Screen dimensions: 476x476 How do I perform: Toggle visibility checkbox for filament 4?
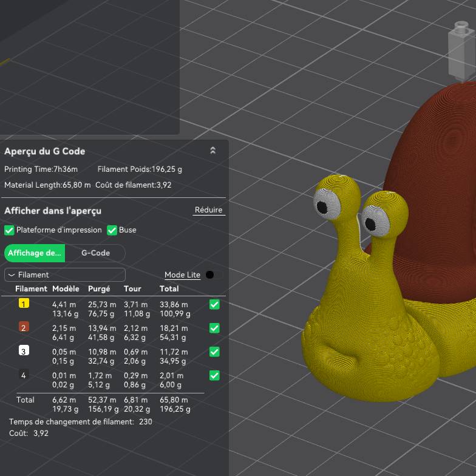[214, 376]
